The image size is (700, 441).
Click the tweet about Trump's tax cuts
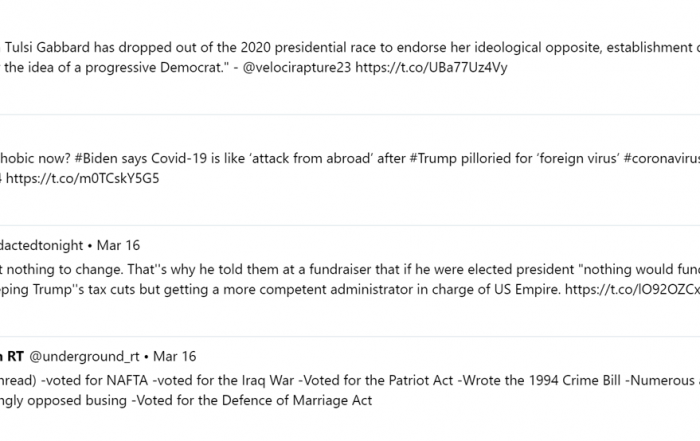coord(350,279)
